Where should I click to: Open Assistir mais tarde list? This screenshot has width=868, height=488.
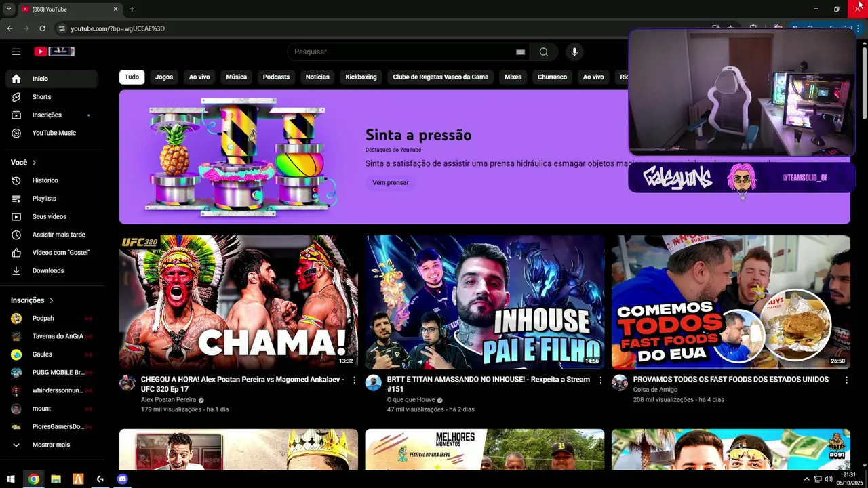[52, 235]
